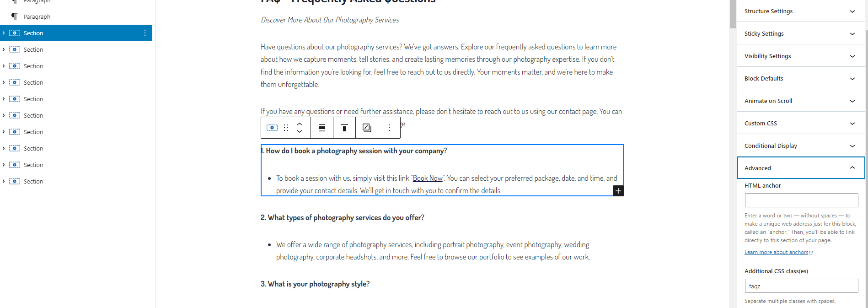Open options for selected Section in list
This screenshot has width=868, height=308.
(x=145, y=33)
